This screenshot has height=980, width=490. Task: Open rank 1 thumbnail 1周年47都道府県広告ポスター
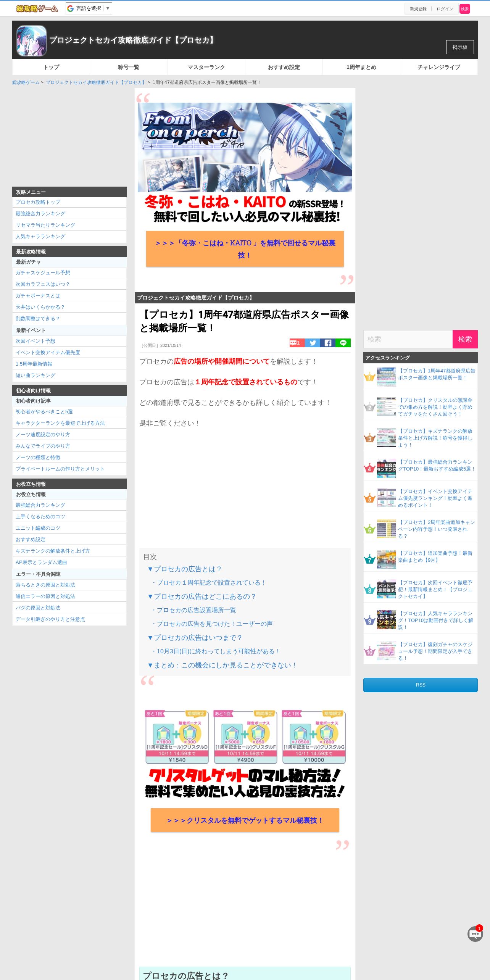point(386,377)
